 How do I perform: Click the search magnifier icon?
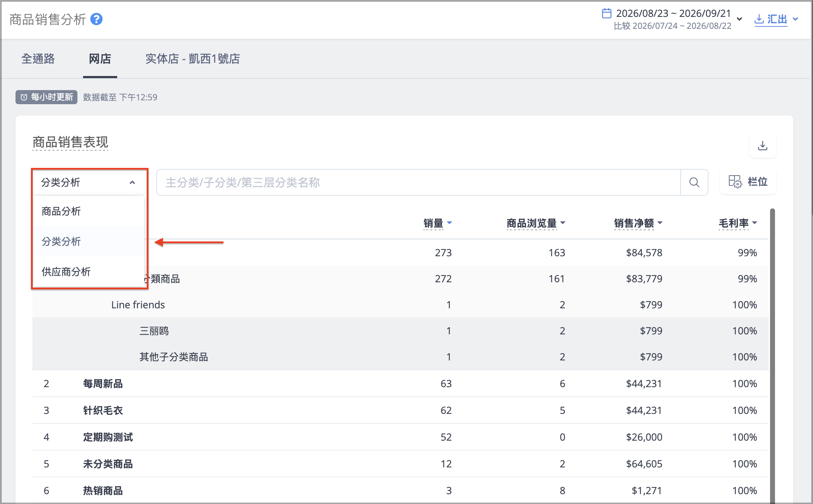(694, 182)
